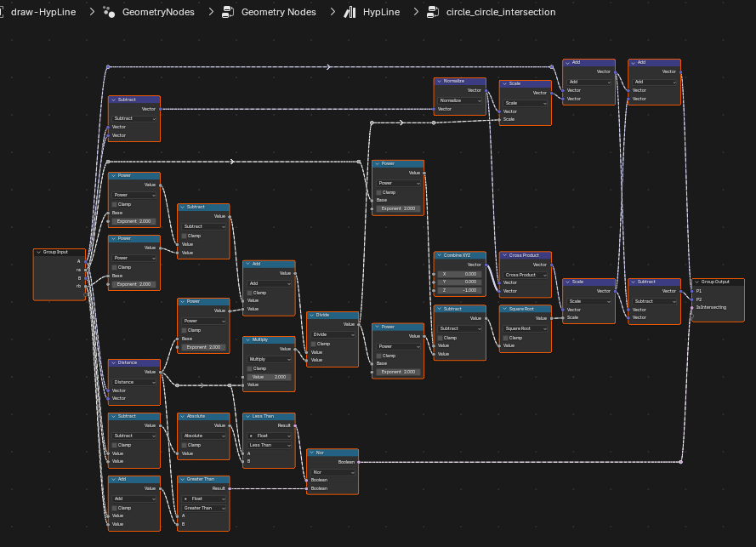Open the Distance operation dropdown
The height and width of the screenshot is (547, 756).
(x=134, y=382)
